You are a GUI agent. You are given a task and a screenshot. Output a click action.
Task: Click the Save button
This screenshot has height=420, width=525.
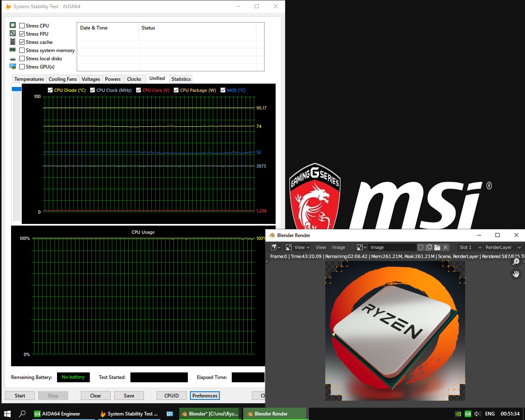129,396
